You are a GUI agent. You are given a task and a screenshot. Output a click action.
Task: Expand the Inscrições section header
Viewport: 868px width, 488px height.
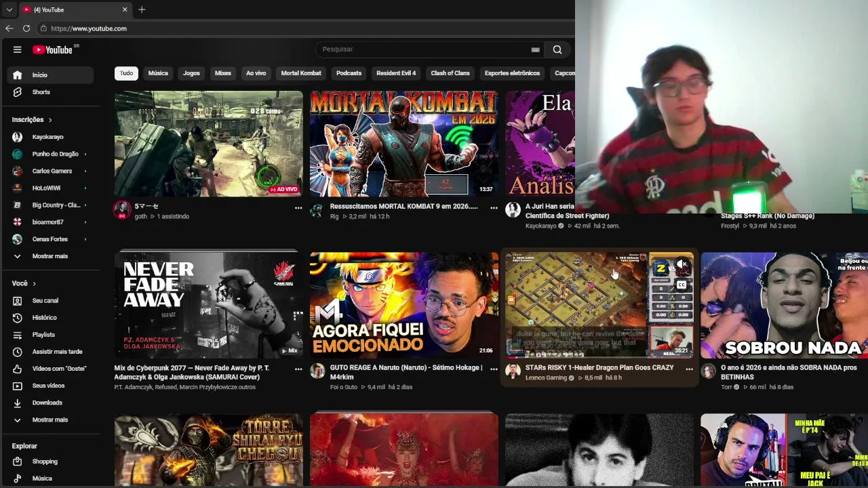[32, 120]
